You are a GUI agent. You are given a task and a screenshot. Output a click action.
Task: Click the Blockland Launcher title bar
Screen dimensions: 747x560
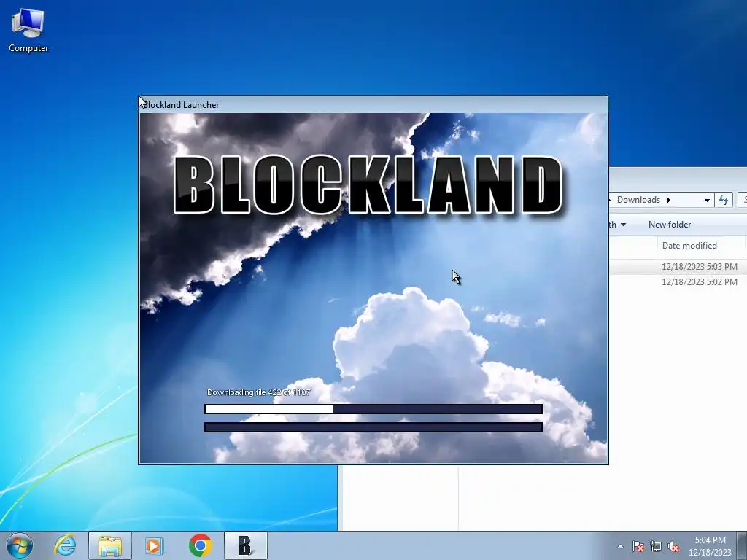point(373,105)
